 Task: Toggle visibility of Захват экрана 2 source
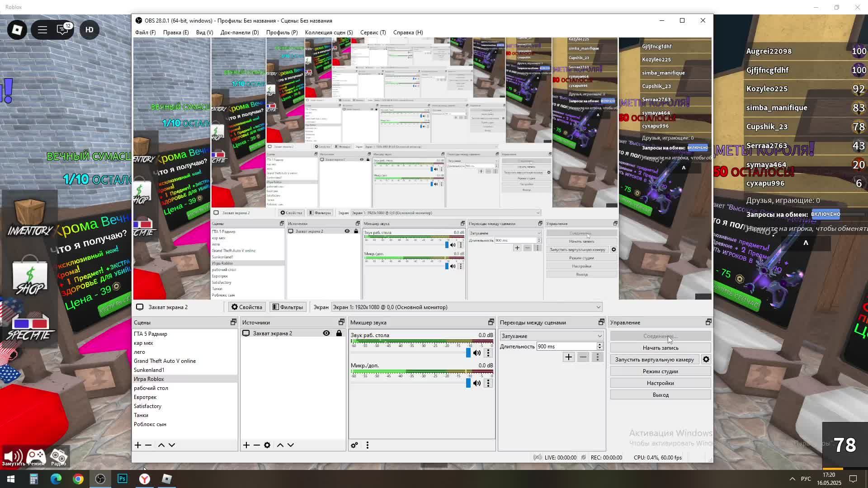point(326,333)
